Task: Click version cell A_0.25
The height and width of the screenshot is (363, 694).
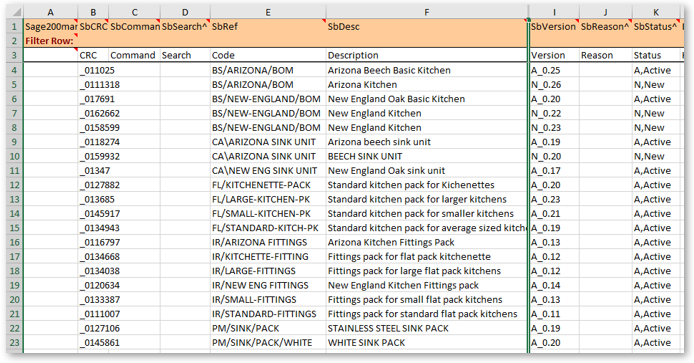Action: pyautogui.click(x=554, y=70)
